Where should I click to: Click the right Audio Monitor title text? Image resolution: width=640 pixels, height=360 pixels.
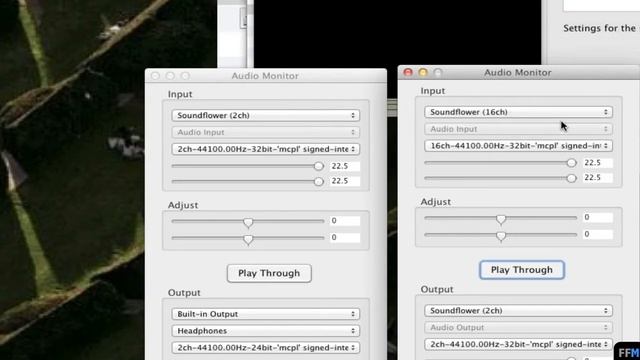click(x=518, y=73)
